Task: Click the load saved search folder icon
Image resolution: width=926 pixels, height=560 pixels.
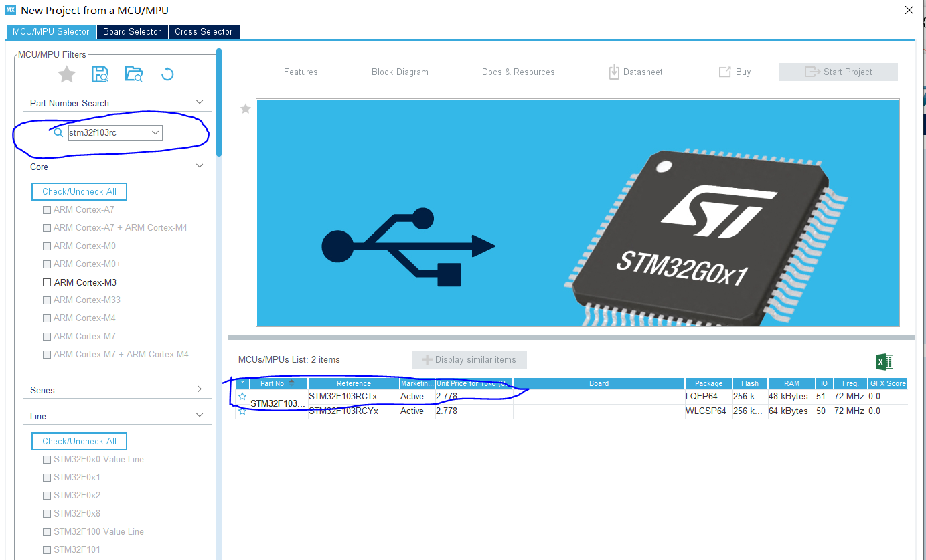Action: pos(134,74)
